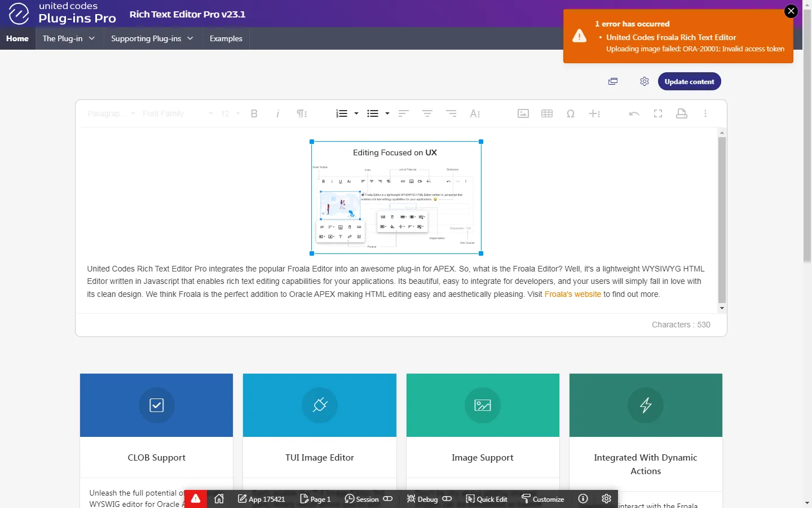Expand the Supporting Plug-ins menu
The width and height of the screenshot is (812, 508).
[x=152, y=38]
